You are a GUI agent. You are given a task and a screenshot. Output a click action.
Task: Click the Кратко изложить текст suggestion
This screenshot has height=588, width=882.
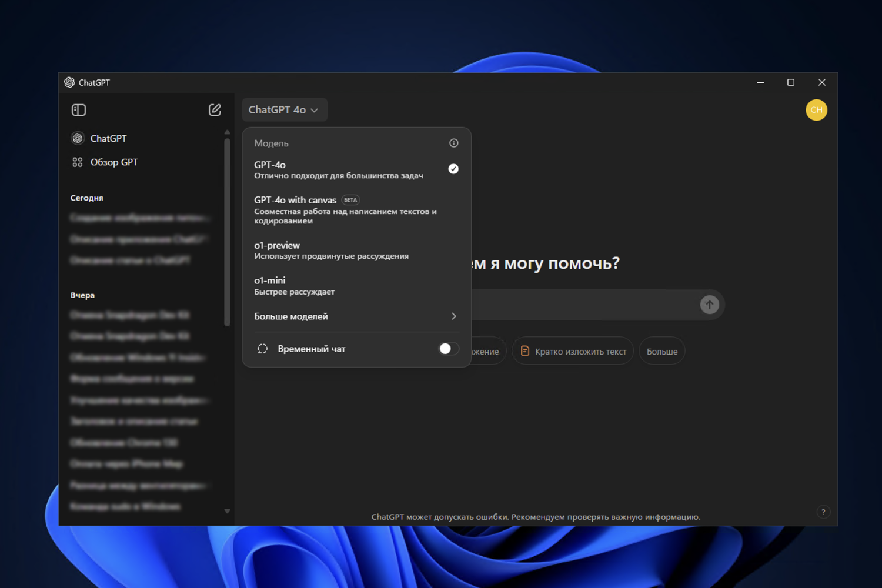click(x=573, y=351)
